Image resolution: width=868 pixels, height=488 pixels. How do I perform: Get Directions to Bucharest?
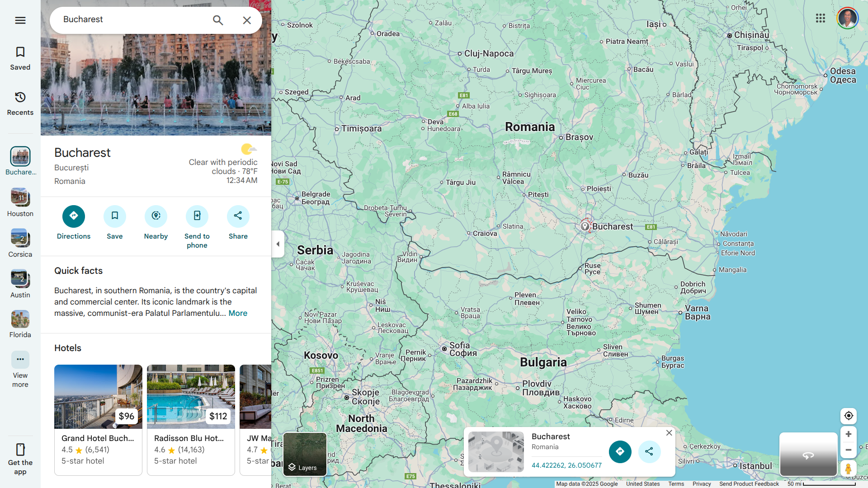click(73, 216)
